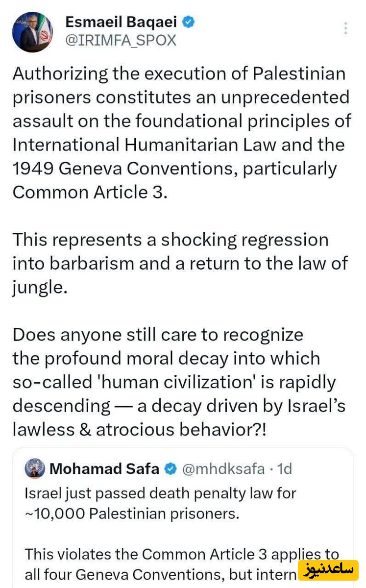Click the paragraph starting 'Authorizing the execution'

(x=181, y=132)
